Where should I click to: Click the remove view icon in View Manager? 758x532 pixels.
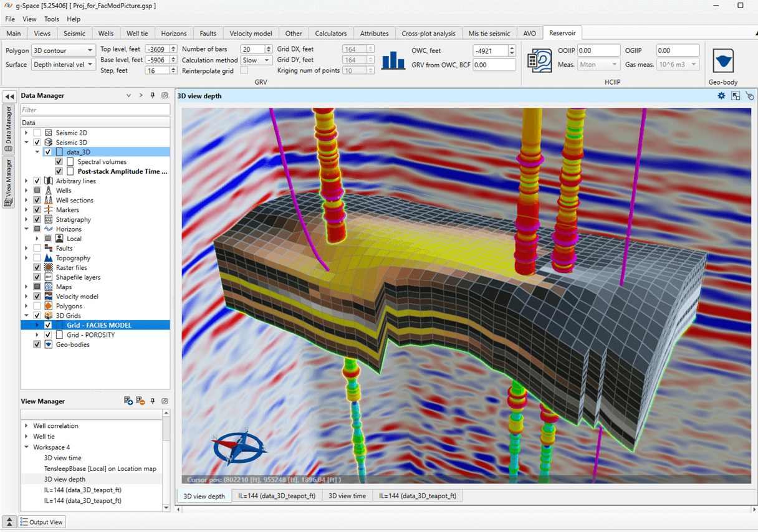coord(140,401)
